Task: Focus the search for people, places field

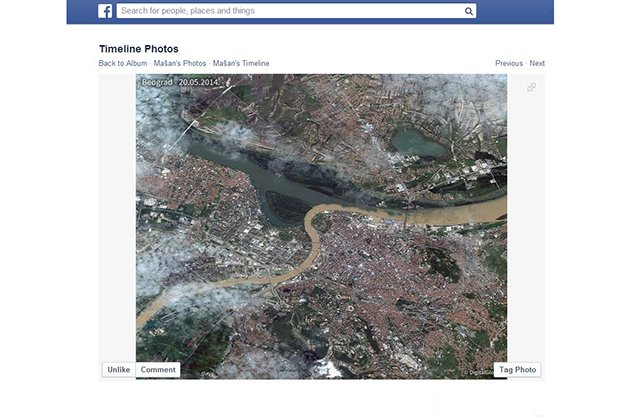Action: point(290,11)
